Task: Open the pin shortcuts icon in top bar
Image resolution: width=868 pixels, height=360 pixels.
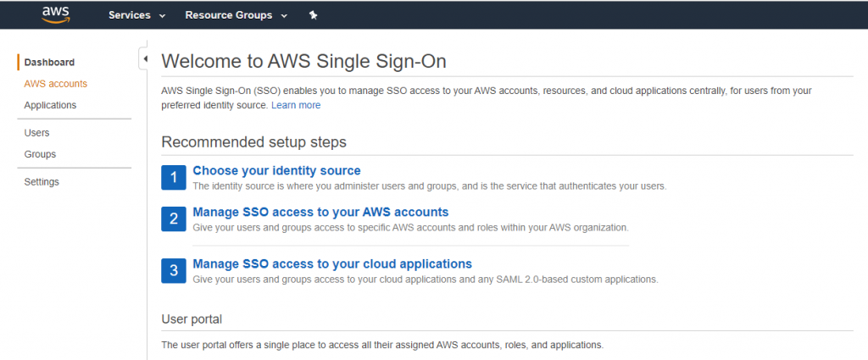Action: click(313, 15)
